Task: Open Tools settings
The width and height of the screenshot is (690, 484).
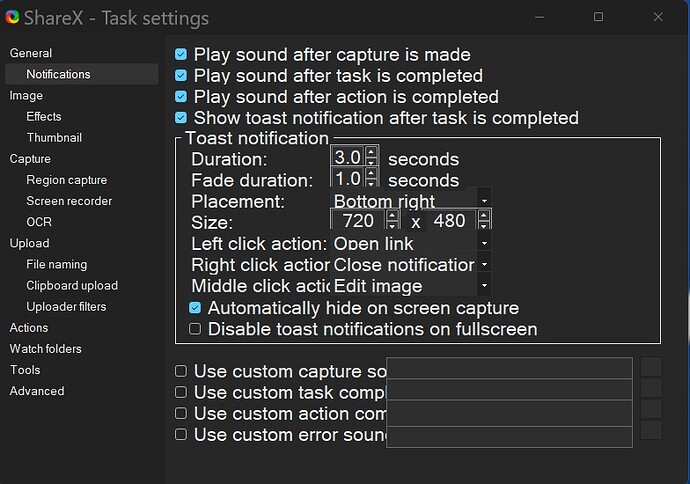Action: 25,370
